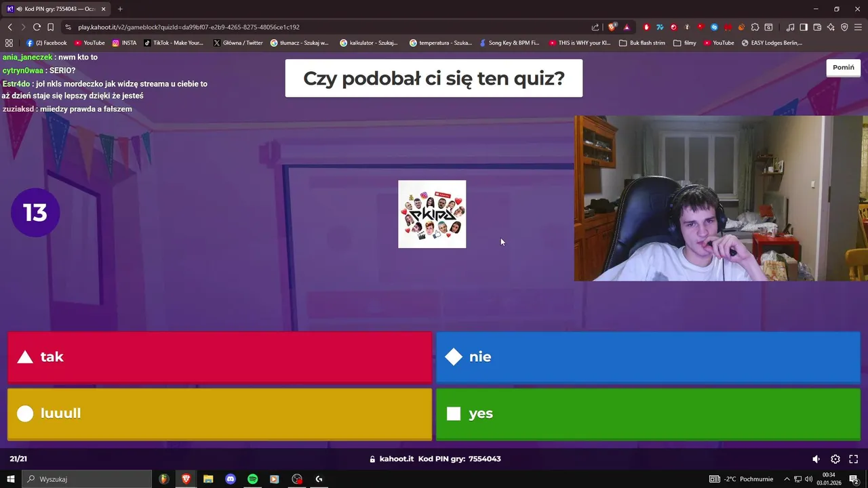Open Brave Shields lion icon

[x=612, y=27]
